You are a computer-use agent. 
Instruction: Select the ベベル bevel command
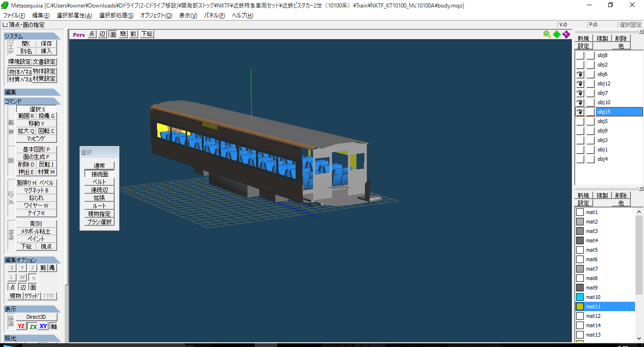(47, 183)
